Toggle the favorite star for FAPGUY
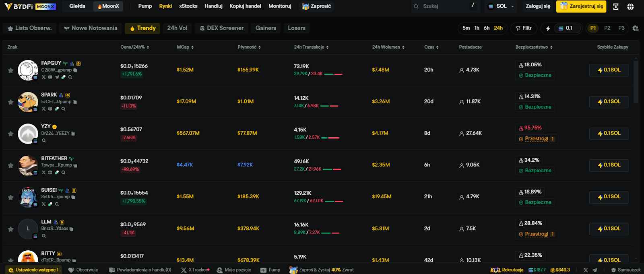This screenshot has width=644, height=274. click(x=10, y=70)
